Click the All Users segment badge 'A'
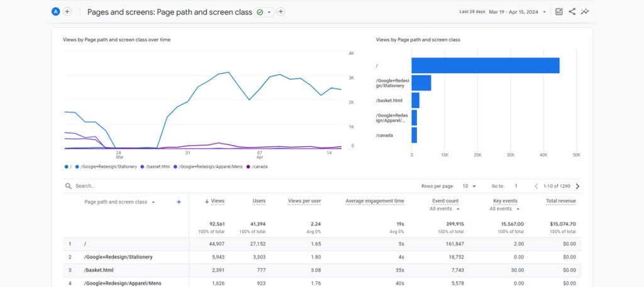 point(56,11)
